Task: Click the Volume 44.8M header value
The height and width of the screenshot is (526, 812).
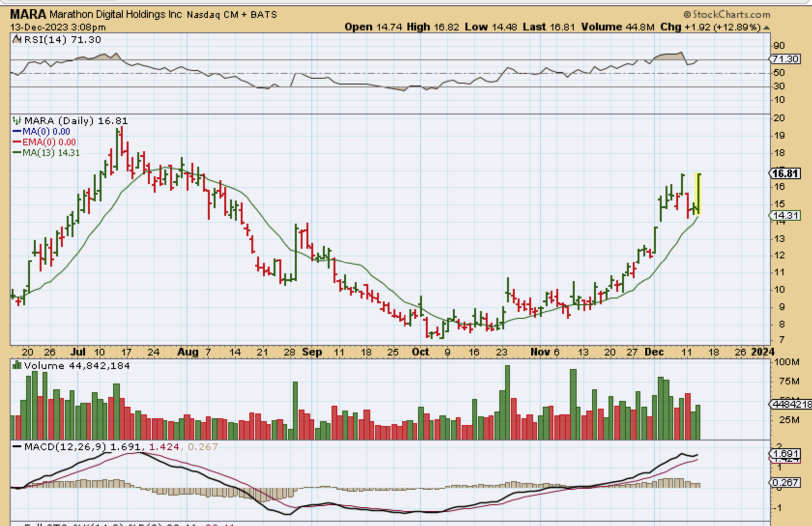Action: tap(618, 27)
